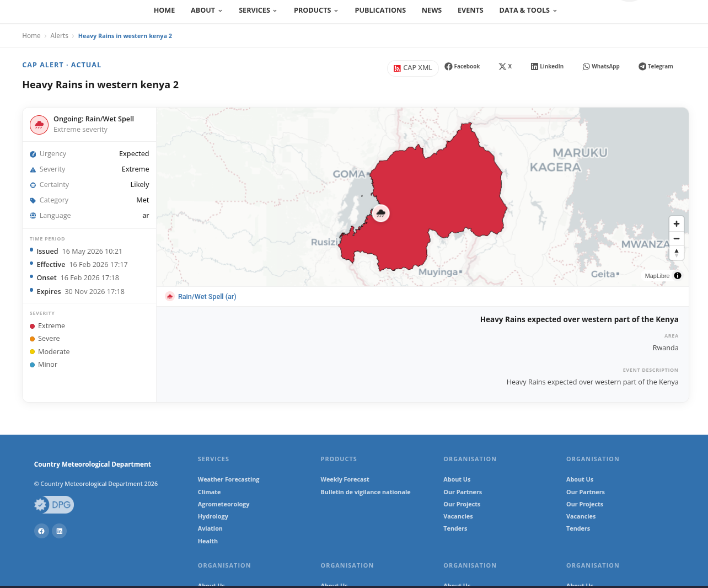Click the 'Rwanda' area value
The height and width of the screenshot is (588, 708).
point(666,348)
